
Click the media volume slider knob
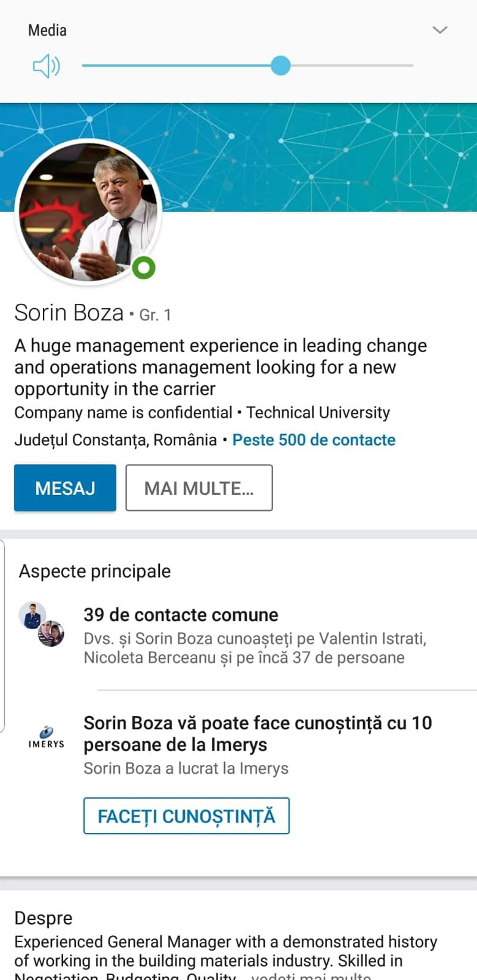[280, 66]
